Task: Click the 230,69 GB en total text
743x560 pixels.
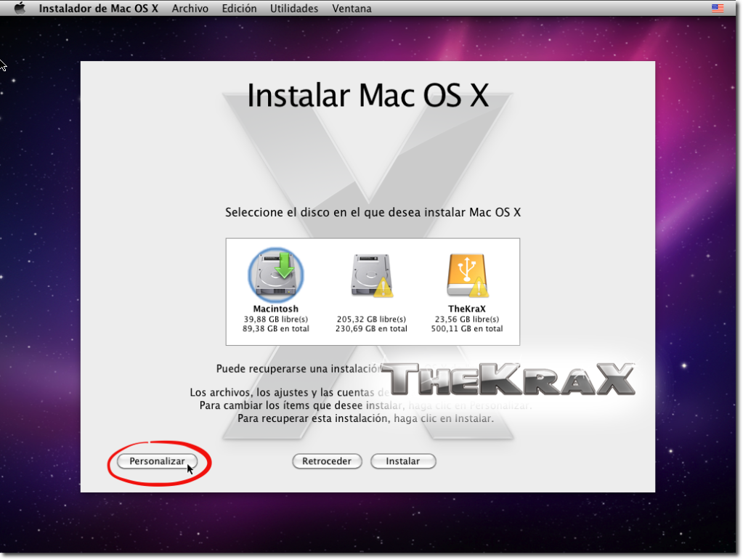Action: point(372,329)
